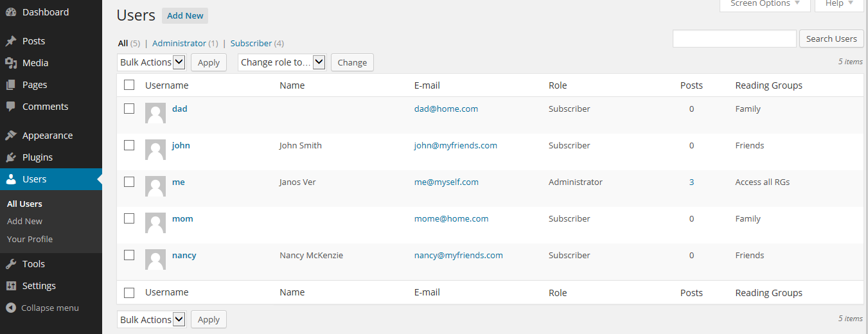The width and height of the screenshot is (868, 334).
Task: Open Your Profile submenu item
Action: [30, 239]
